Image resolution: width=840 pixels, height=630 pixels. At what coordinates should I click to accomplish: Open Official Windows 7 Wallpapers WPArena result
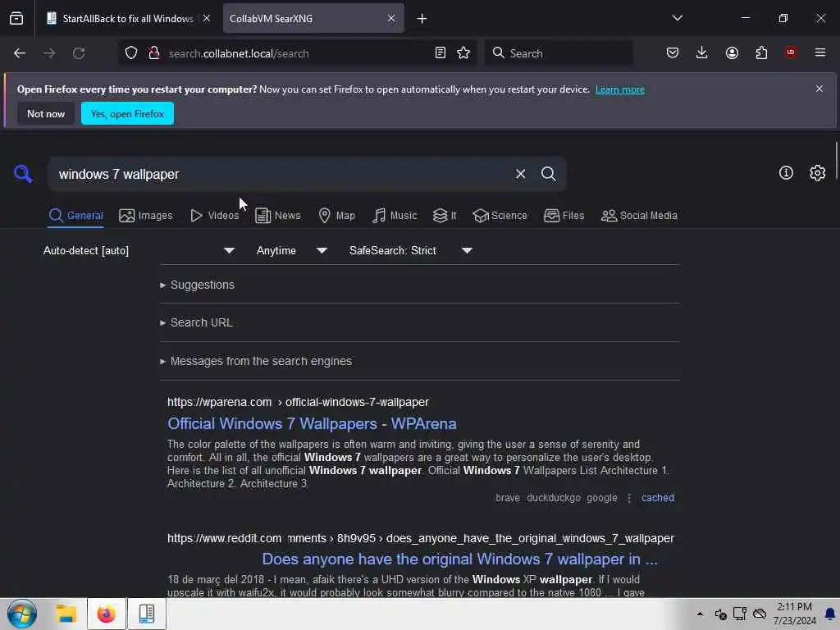point(312,424)
